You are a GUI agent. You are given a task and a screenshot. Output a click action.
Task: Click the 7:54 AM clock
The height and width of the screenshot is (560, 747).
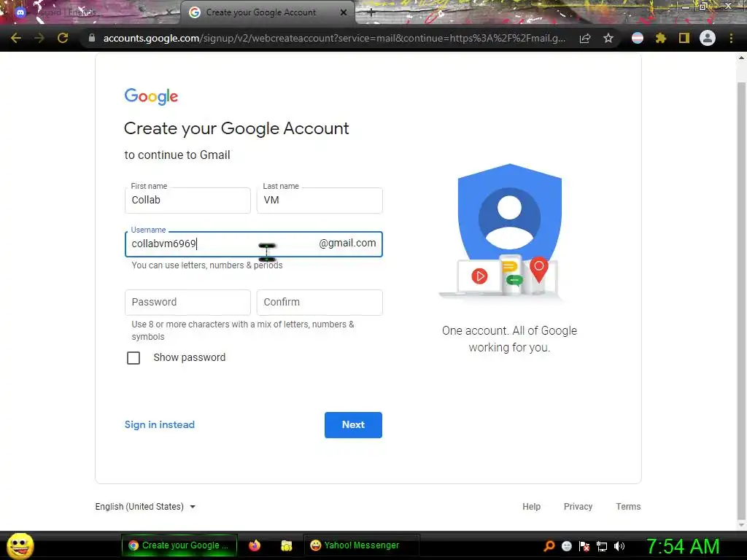click(x=682, y=546)
